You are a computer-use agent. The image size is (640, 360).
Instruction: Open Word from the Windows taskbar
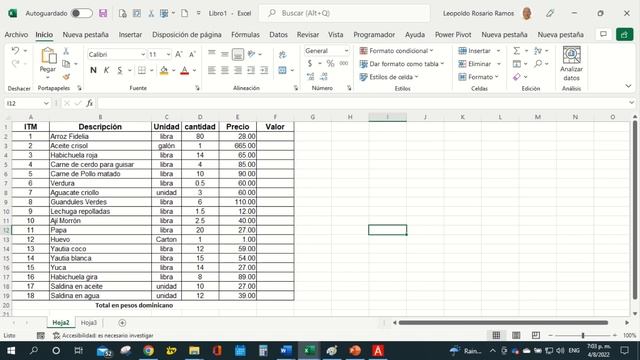pos(286,351)
